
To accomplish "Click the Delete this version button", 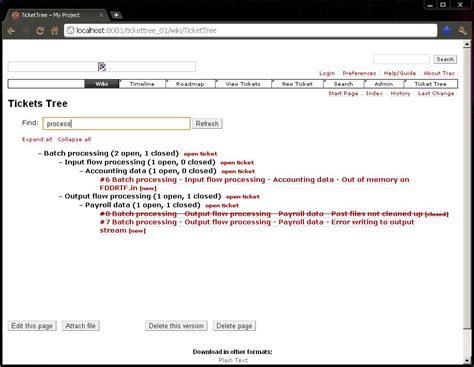I will pyautogui.click(x=176, y=326).
